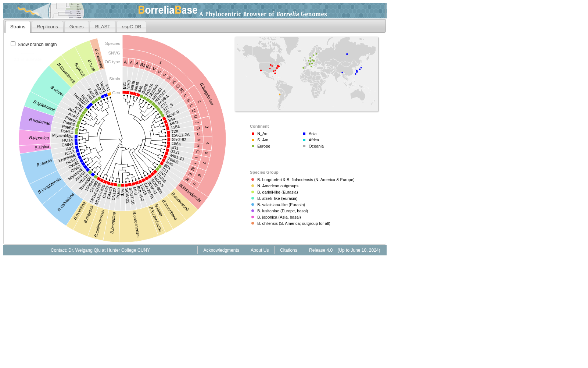Image resolution: width=588 pixels, height=368 pixels.
Task: Open the Acknowledgments link in footer
Action: [x=221, y=250]
